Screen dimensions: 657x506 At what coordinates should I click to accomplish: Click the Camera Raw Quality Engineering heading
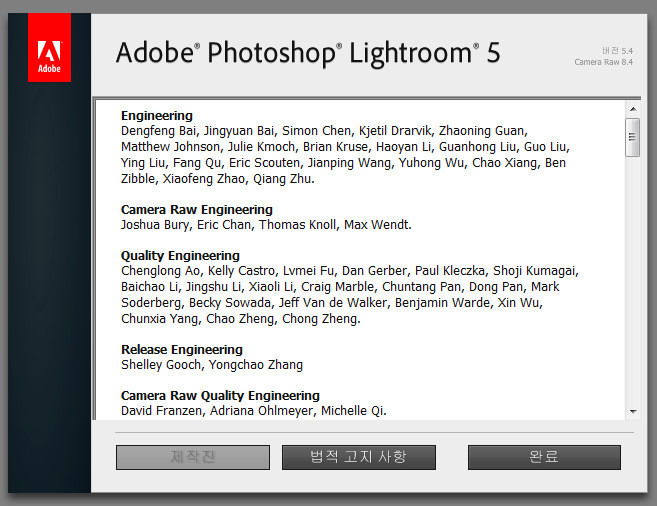coord(220,395)
